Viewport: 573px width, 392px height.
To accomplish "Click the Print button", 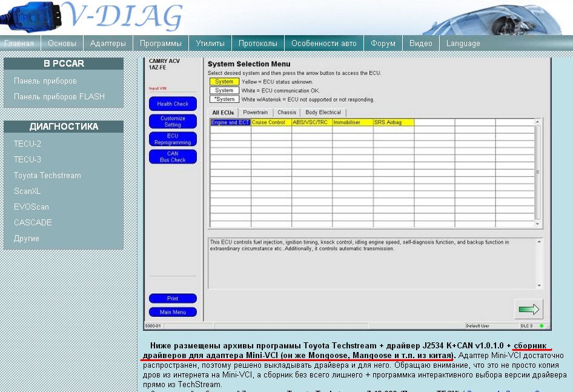I will (x=173, y=299).
